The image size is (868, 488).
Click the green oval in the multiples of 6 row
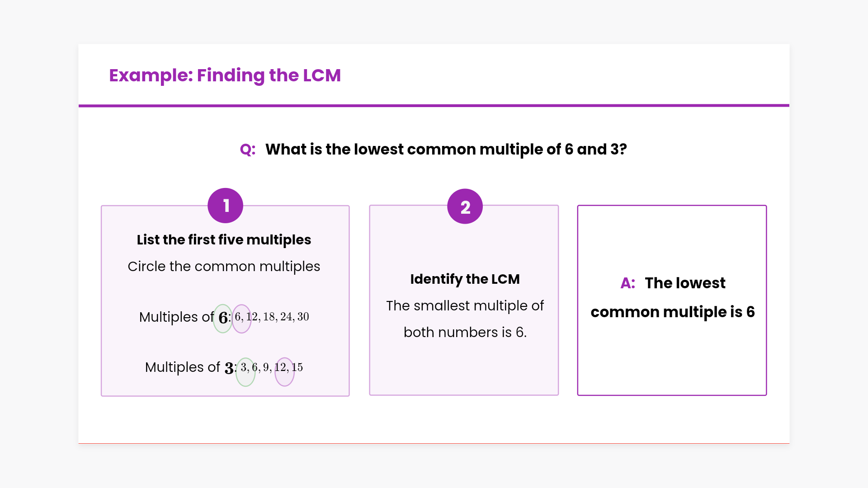pyautogui.click(x=222, y=319)
